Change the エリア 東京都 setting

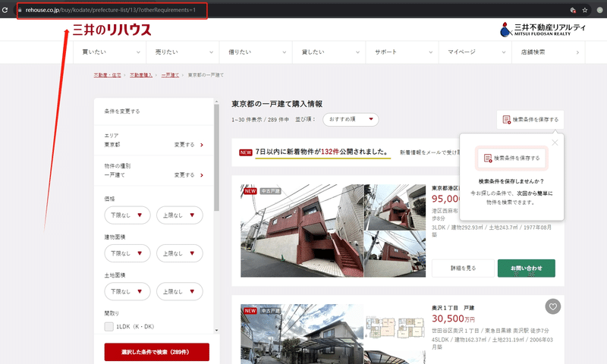(188, 145)
